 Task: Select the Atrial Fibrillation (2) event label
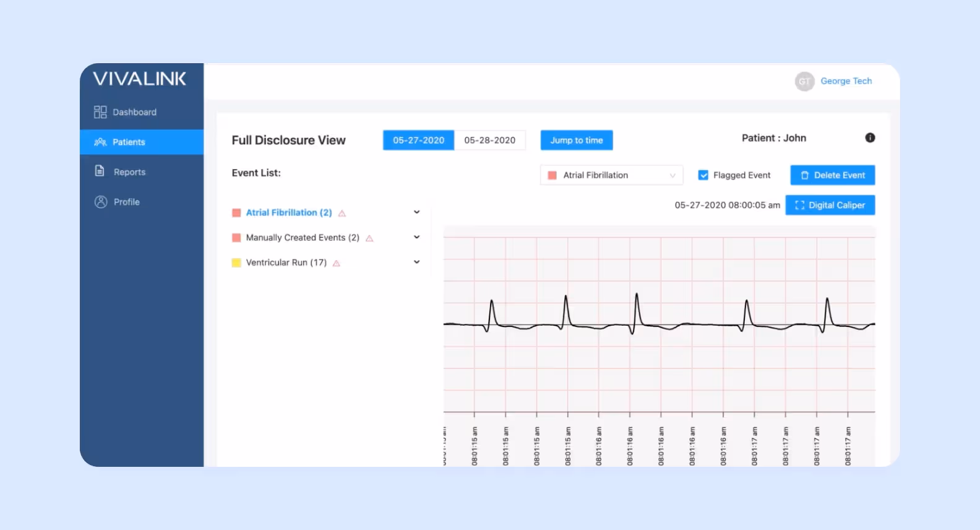[x=289, y=212]
